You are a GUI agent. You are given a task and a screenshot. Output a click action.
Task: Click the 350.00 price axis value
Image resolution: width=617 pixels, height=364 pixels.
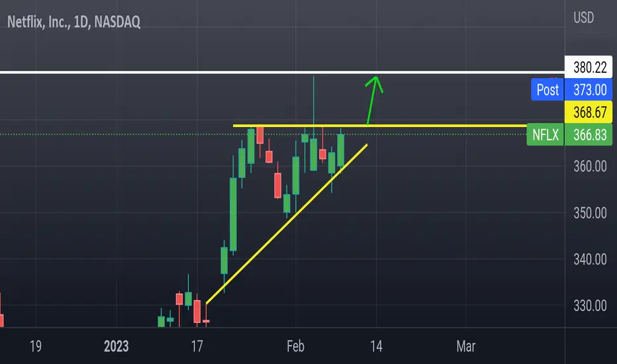(590, 213)
